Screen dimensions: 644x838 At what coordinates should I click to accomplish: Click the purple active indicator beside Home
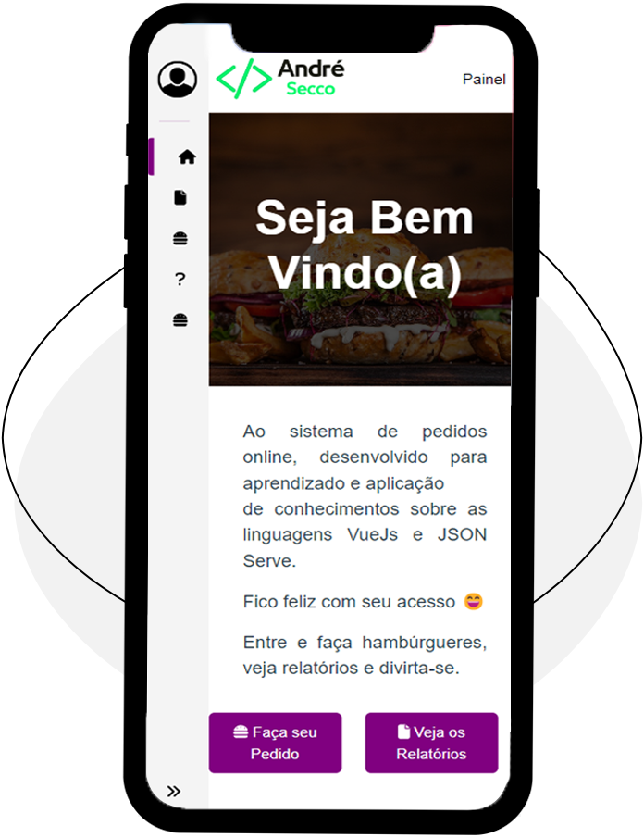tap(151, 156)
